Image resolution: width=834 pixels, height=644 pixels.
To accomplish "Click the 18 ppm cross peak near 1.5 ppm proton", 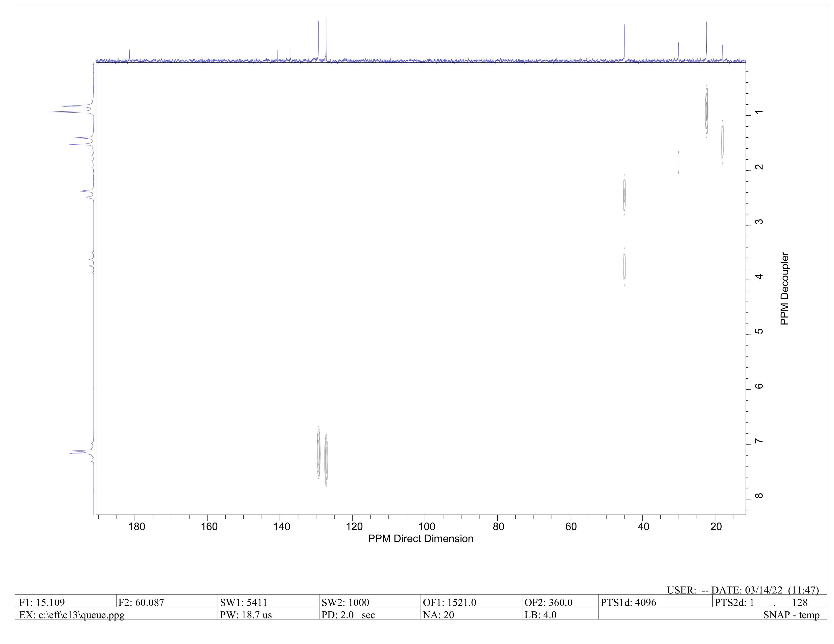I will pyautogui.click(x=722, y=142).
